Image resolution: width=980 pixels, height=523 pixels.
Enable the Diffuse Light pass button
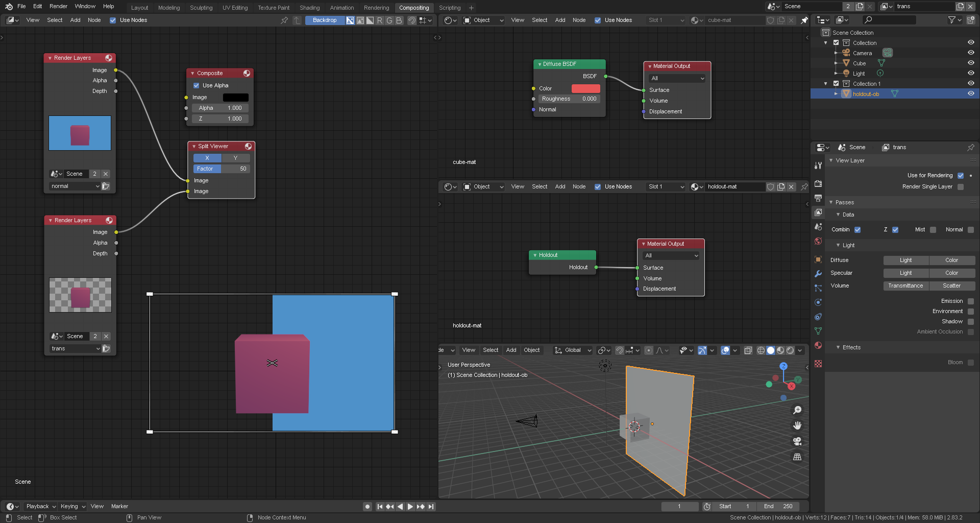click(x=906, y=260)
